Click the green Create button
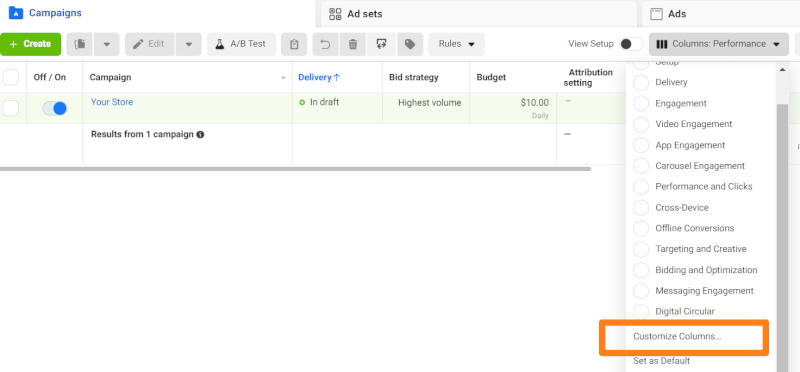The width and height of the screenshot is (800, 372). 31,44
